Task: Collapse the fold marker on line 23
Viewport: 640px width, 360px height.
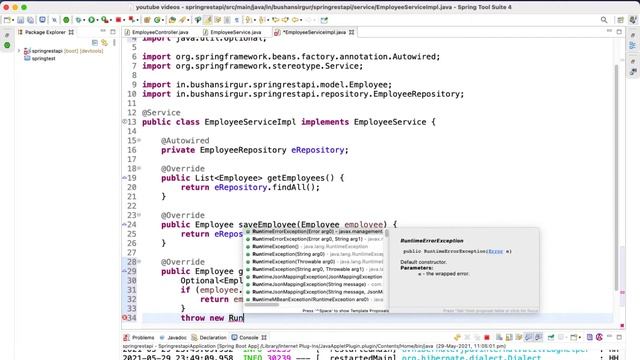Action: (x=139, y=215)
